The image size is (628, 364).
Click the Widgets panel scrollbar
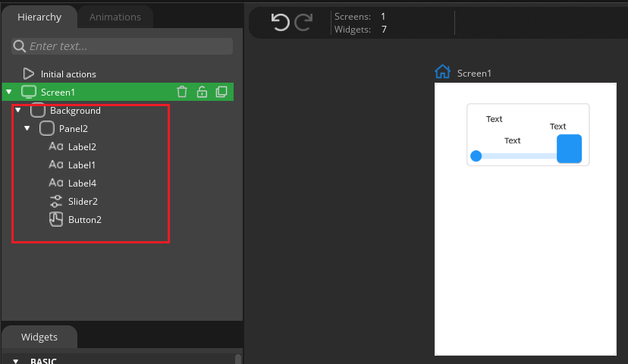pos(238,359)
